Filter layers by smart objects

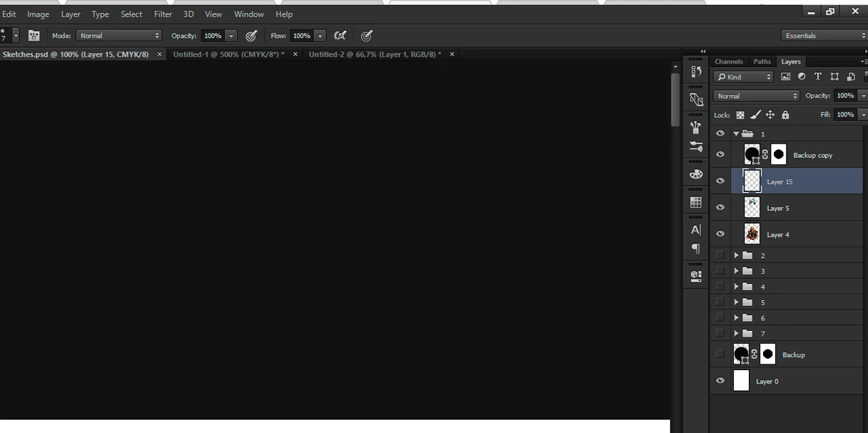pyautogui.click(x=851, y=76)
